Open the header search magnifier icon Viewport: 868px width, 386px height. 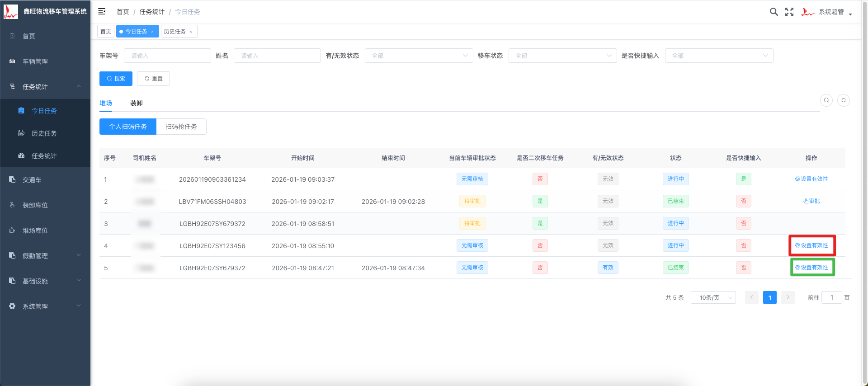(x=774, y=12)
